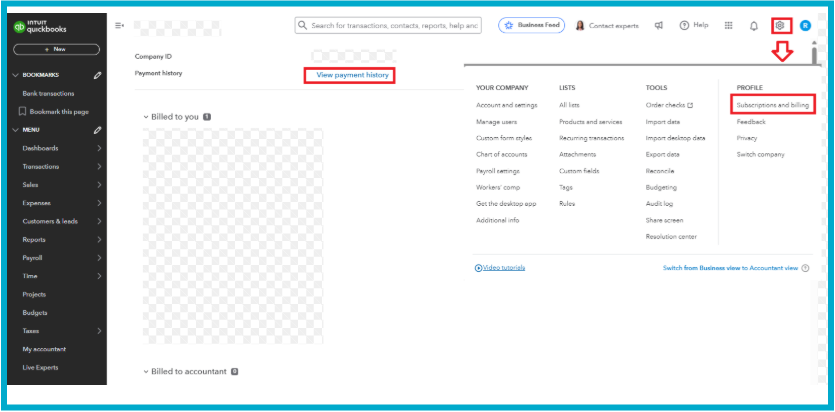Select Export data
The image size is (835, 412).
[x=662, y=154]
